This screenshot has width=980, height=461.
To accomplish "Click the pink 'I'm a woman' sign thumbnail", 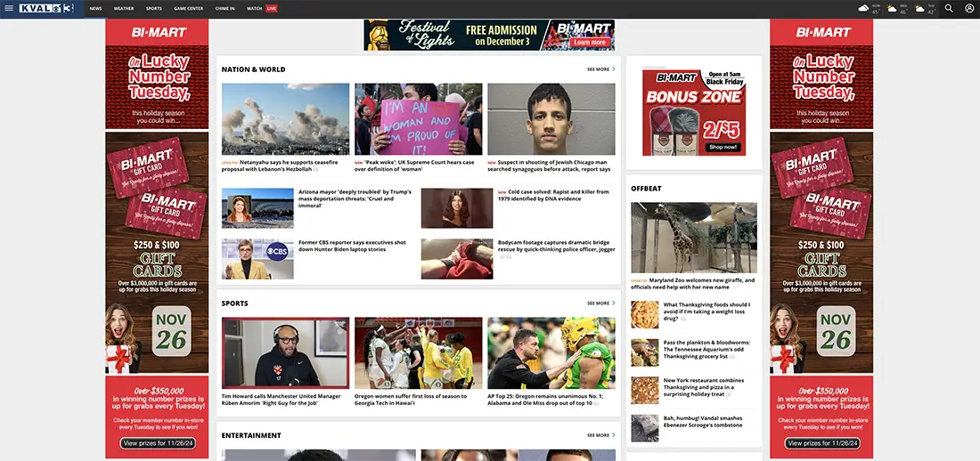I will 418,118.
